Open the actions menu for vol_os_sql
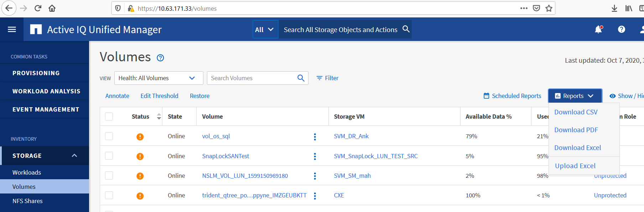This screenshot has height=212, width=644. (x=315, y=137)
